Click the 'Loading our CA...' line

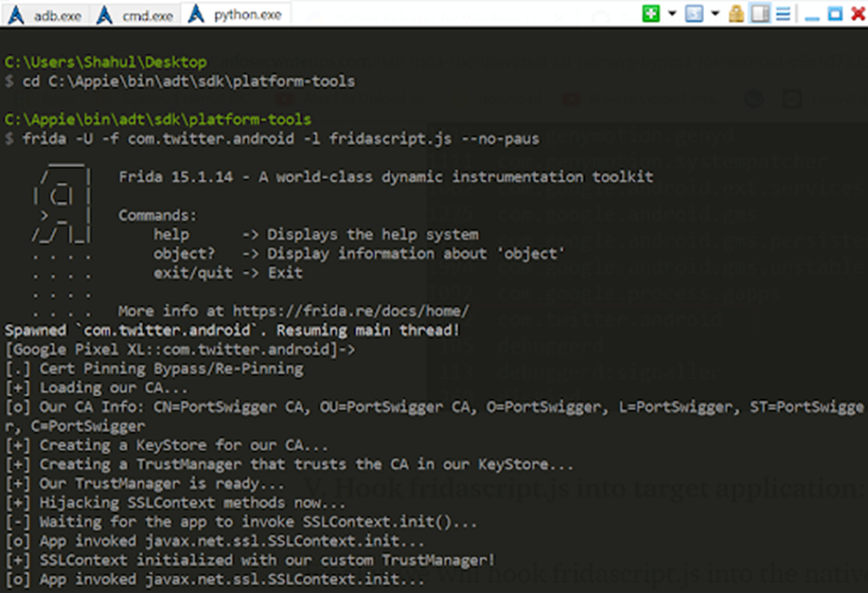click(96, 387)
